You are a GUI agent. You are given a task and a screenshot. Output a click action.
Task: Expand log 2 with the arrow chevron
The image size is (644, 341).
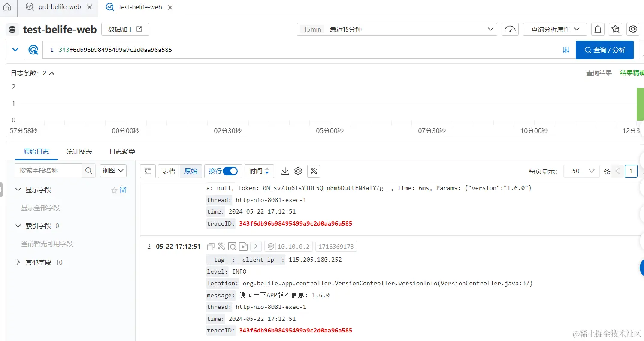coord(256,247)
